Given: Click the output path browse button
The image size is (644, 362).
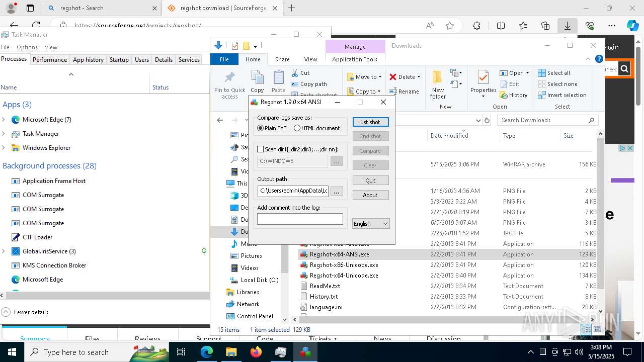Looking at the screenshot, I should [x=337, y=191].
